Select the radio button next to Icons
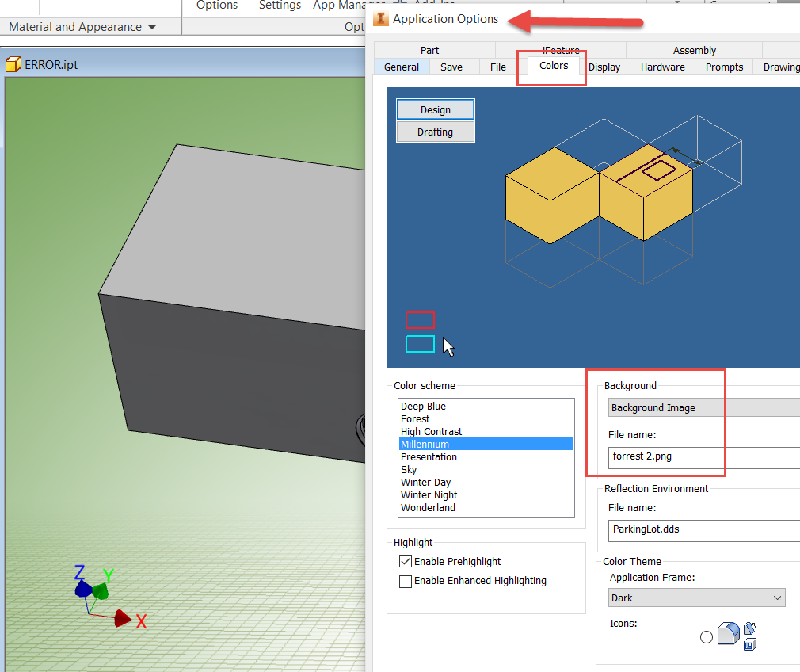800x672 pixels. click(x=706, y=636)
